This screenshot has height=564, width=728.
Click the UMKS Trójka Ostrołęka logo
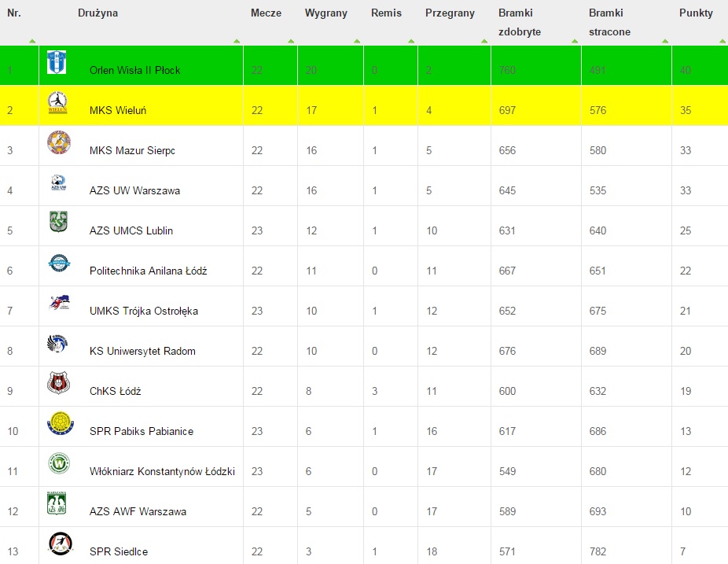[58, 303]
